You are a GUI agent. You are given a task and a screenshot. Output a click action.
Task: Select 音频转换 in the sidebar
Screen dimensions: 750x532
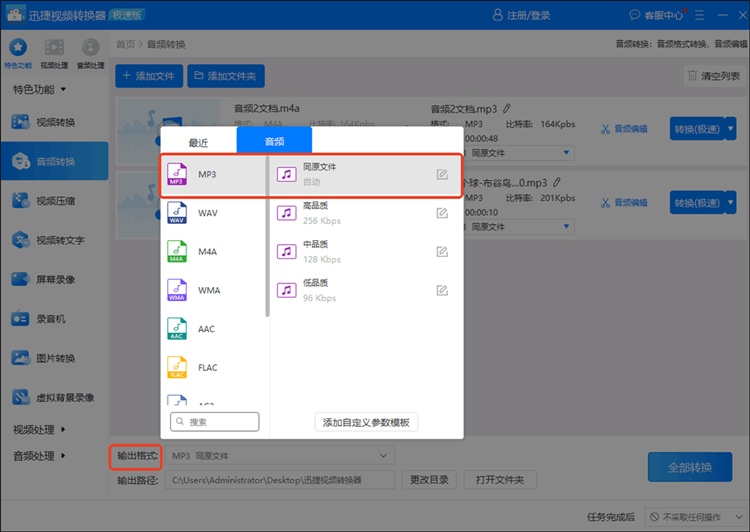pos(55,161)
